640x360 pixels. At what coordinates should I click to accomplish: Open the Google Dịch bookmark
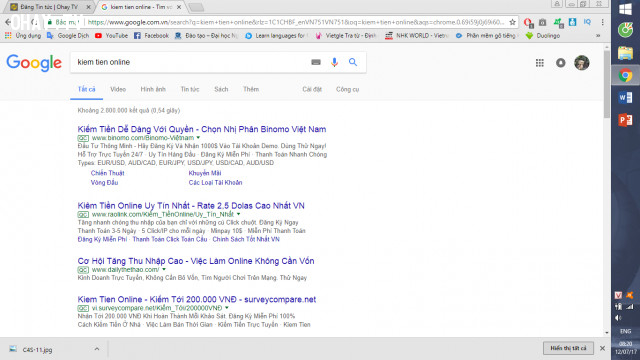click(x=68, y=36)
